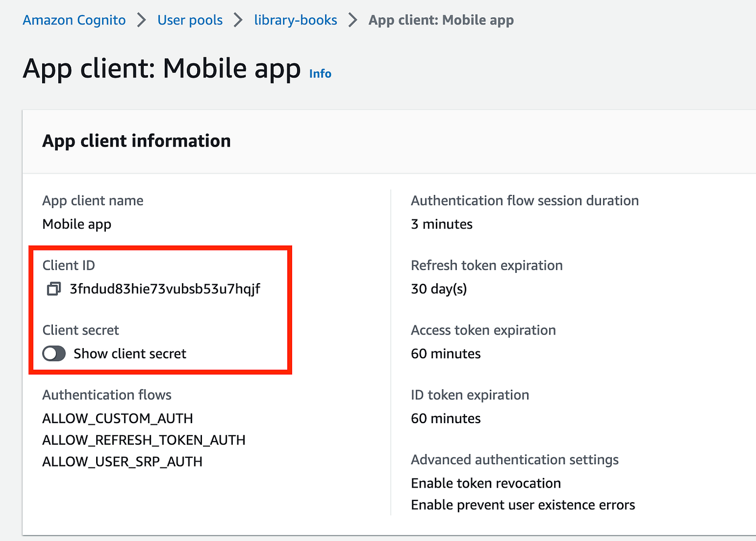Click the App client information heading
Image resolution: width=756 pixels, height=541 pixels.
click(x=137, y=141)
